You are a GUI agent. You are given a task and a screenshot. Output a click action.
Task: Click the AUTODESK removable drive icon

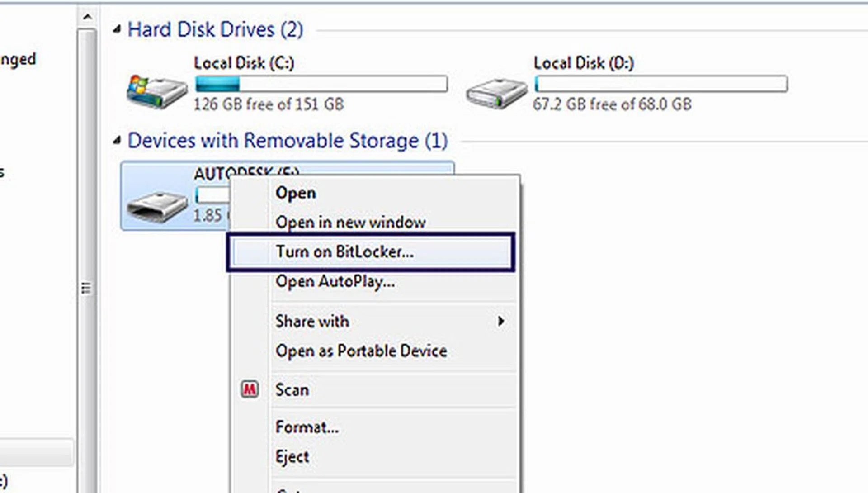coord(157,206)
